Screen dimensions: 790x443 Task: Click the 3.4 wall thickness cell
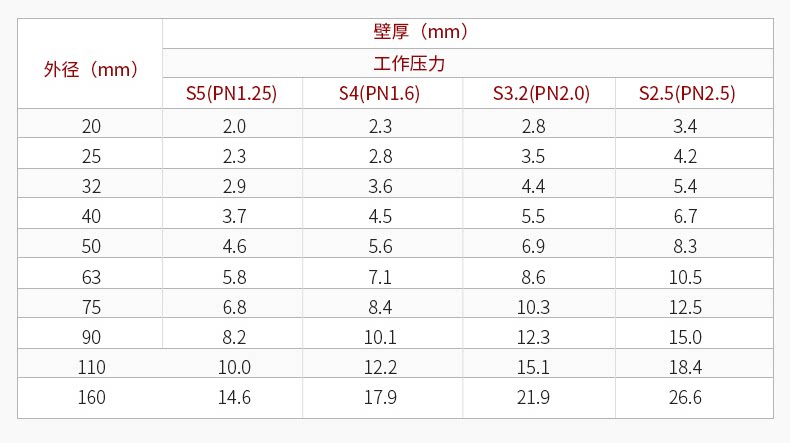point(686,126)
